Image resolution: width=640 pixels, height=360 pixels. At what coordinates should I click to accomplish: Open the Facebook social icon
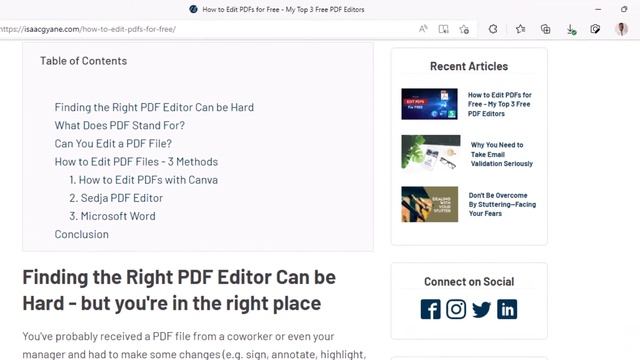431,309
